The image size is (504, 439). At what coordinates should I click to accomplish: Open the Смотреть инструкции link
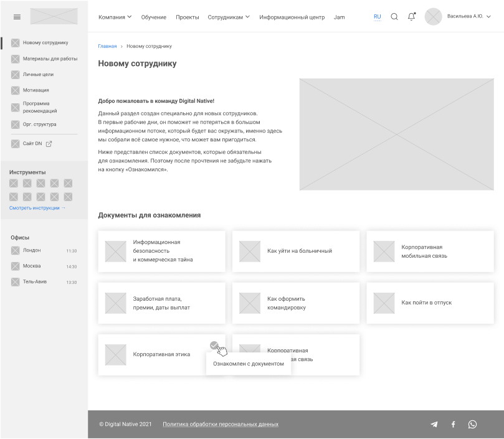[37, 208]
